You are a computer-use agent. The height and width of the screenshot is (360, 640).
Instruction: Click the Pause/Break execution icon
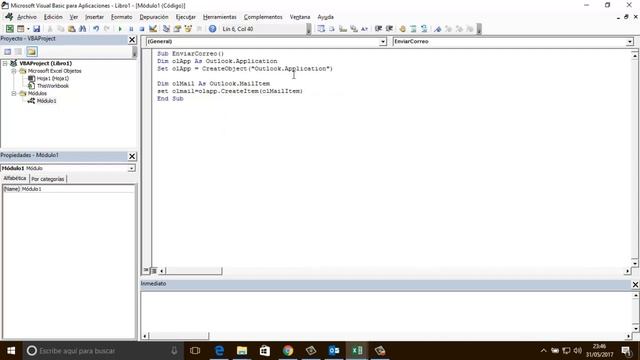[x=131, y=29]
